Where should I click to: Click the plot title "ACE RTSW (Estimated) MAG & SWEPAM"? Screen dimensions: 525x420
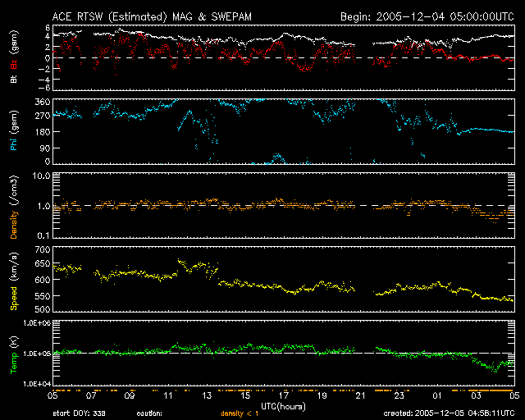152,16
